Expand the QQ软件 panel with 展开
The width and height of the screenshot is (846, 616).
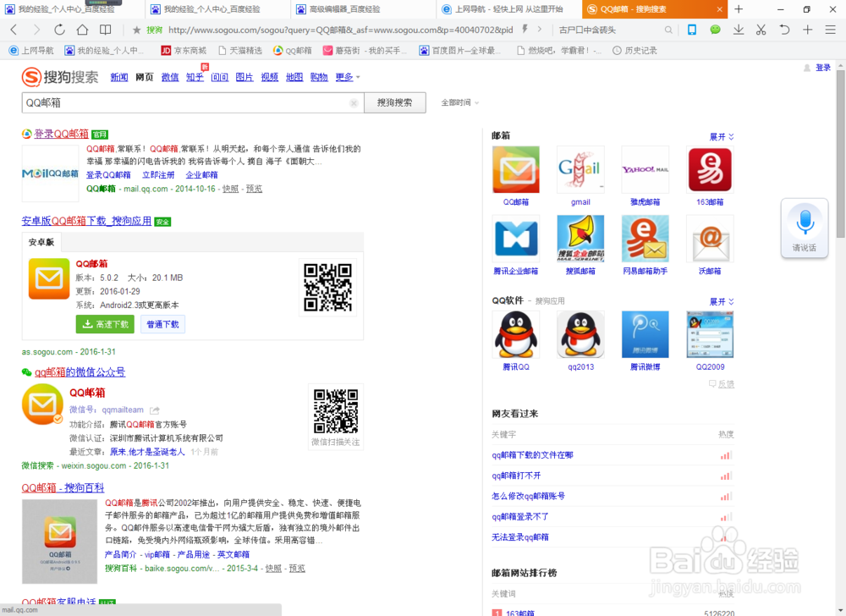click(x=722, y=301)
